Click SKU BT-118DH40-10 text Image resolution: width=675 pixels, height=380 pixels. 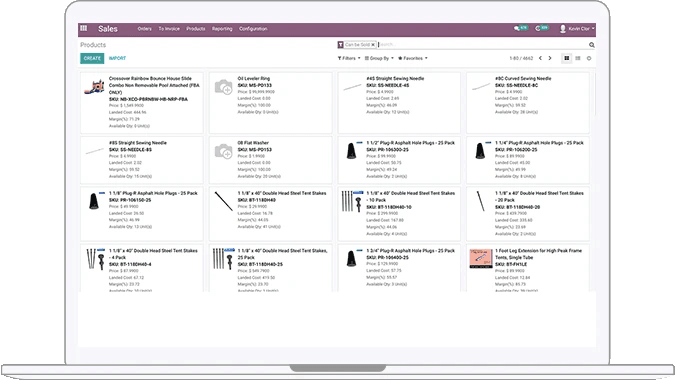coord(389,207)
